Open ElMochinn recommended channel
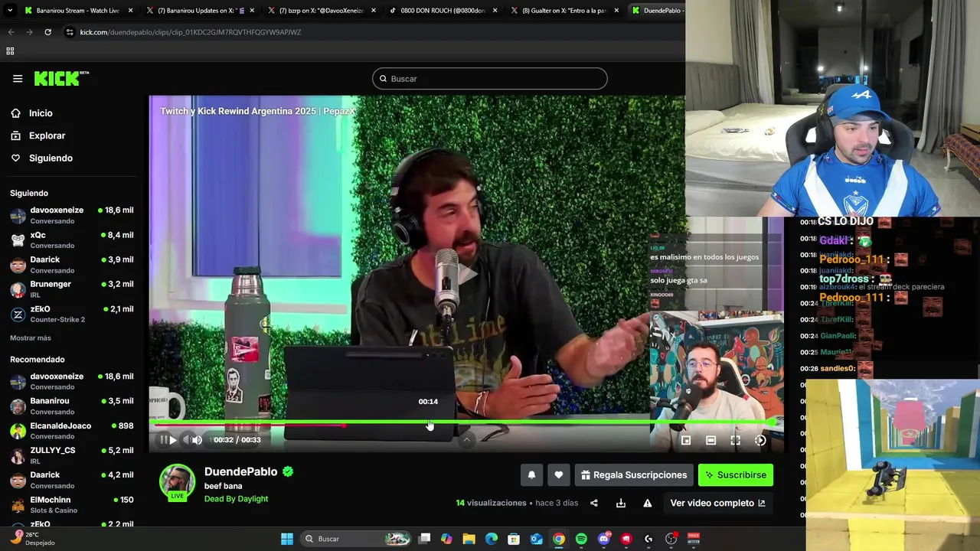The height and width of the screenshot is (551, 980). click(72, 504)
